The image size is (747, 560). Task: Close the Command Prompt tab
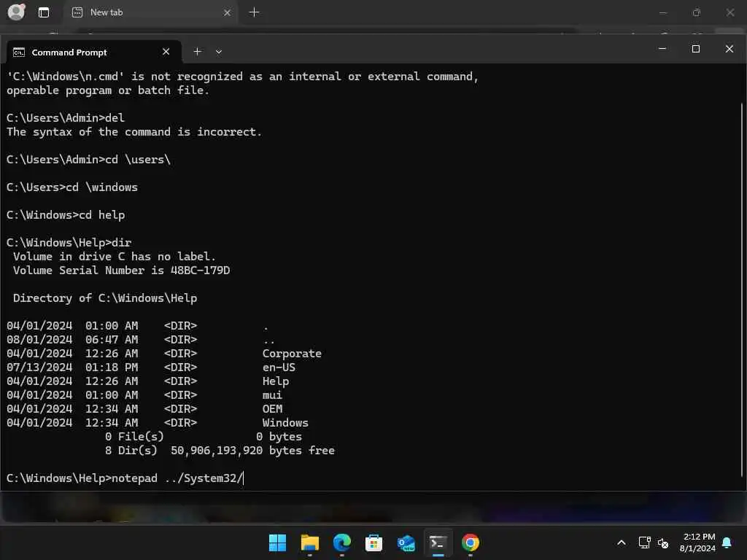click(x=166, y=52)
